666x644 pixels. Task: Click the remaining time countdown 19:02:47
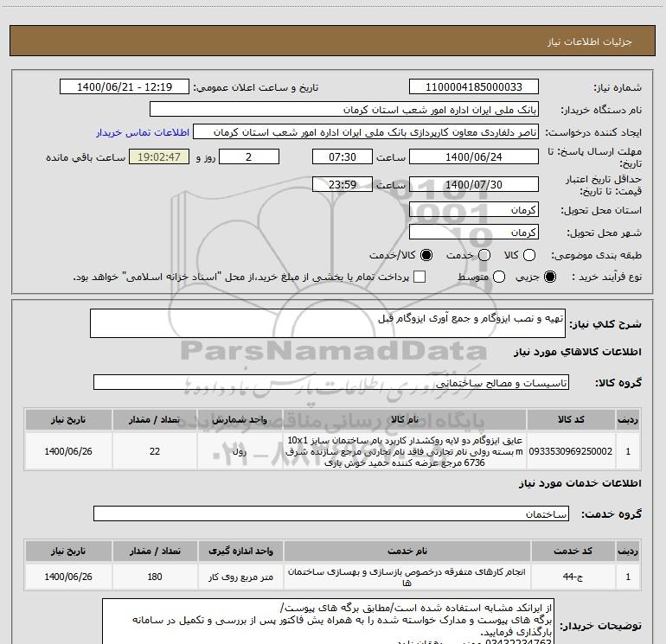159,156
